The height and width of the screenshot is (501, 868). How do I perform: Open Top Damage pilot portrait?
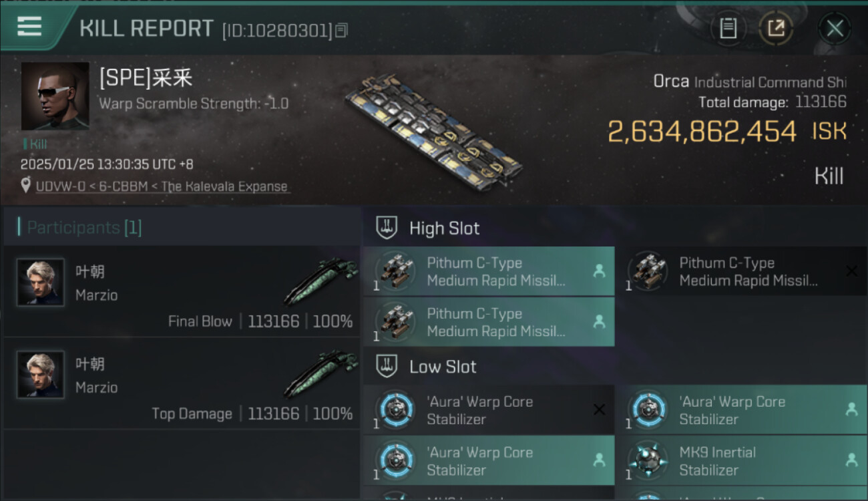(x=41, y=375)
